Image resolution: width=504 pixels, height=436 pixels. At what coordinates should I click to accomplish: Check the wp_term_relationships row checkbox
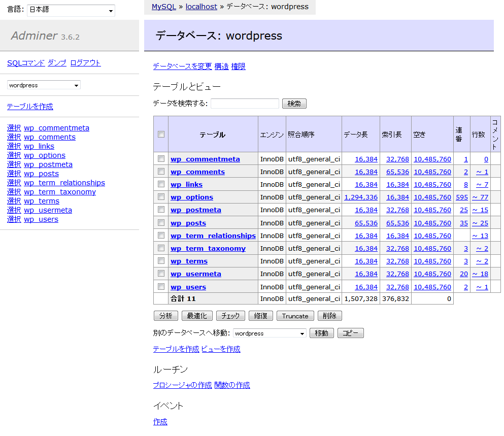coord(161,236)
